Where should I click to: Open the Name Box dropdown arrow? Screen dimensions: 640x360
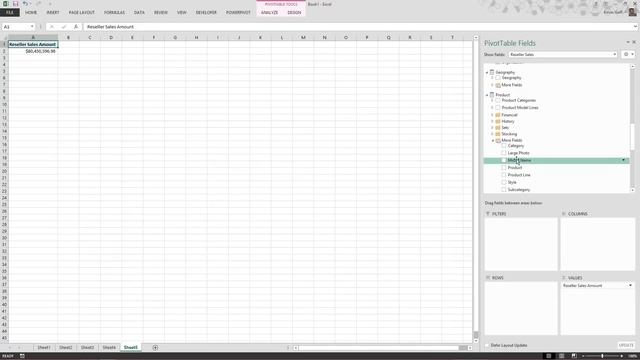click(x=32, y=27)
